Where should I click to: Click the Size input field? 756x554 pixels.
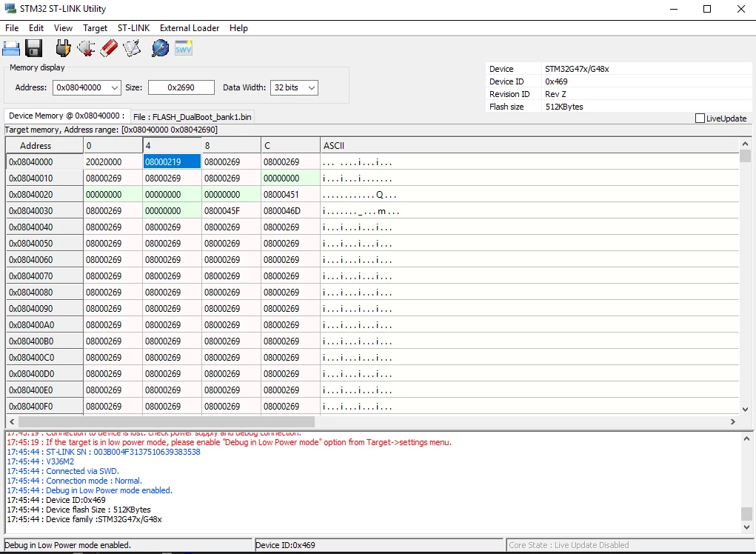tap(181, 87)
